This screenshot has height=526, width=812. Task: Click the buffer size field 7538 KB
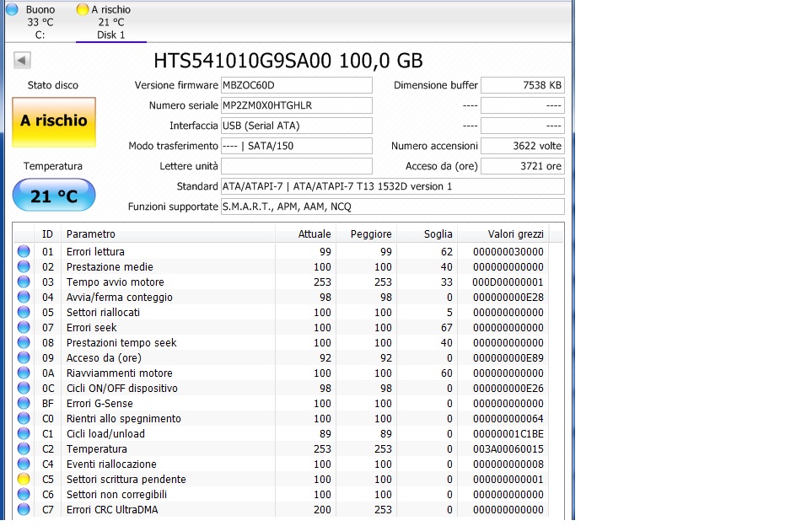pyautogui.click(x=523, y=85)
